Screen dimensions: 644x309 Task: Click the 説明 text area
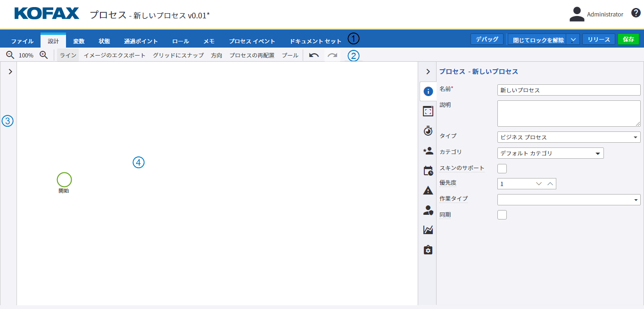point(569,114)
